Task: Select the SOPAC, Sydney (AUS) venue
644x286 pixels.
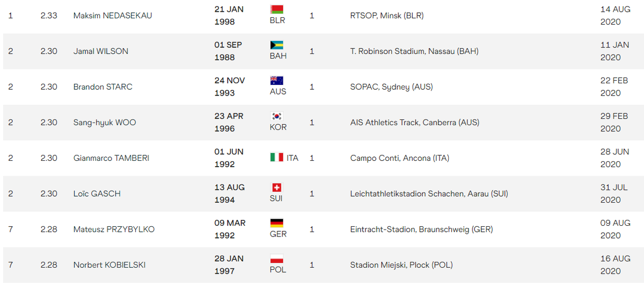Action: [x=392, y=87]
